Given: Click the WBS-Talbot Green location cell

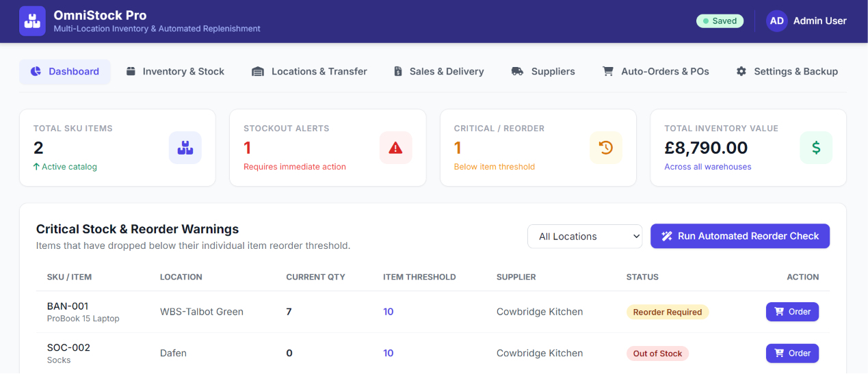Looking at the screenshot, I should [x=202, y=312].
